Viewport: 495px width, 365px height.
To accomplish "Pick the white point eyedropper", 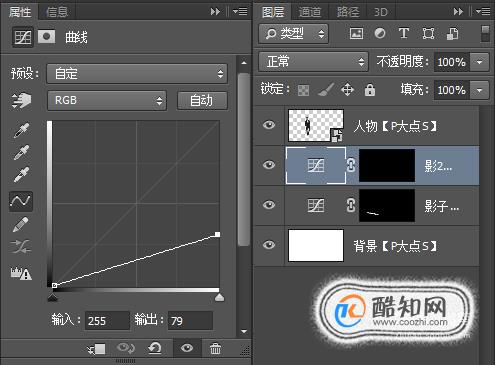I will [21, 174].
